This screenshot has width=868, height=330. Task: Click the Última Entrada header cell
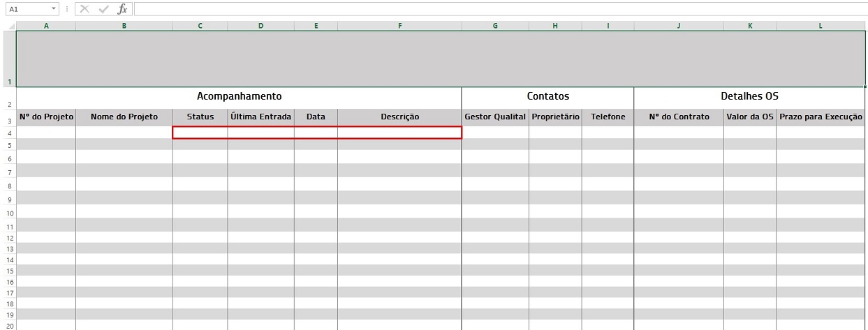click(x=260, y=117)
